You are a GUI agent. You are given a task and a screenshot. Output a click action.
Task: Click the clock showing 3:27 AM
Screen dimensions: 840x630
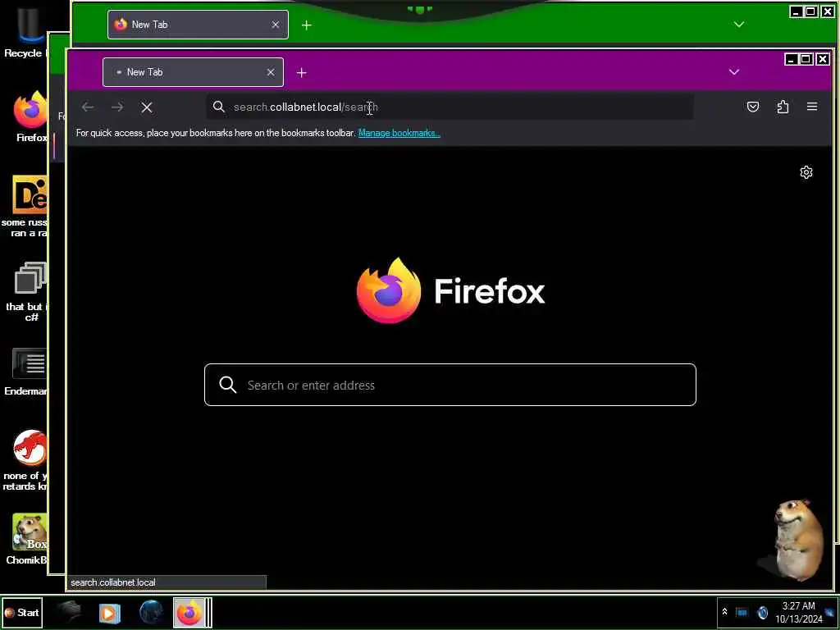798,606
